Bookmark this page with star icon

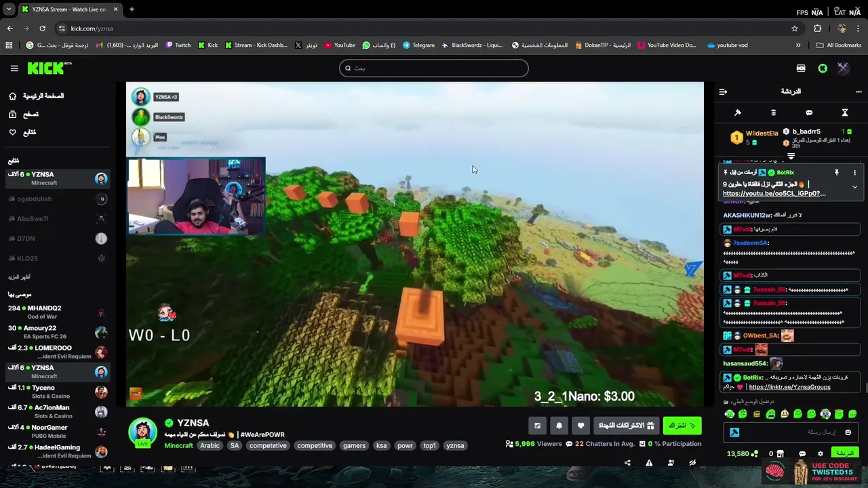coord(795,28)
